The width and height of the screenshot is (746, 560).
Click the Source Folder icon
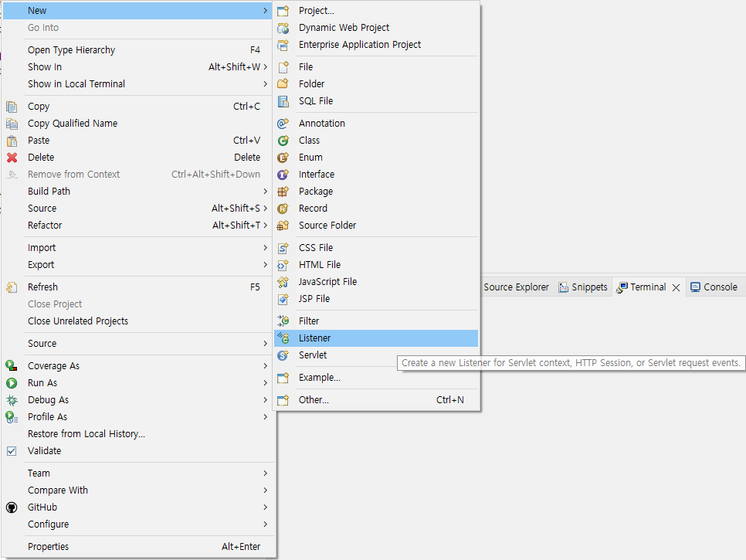click(283, 225)
